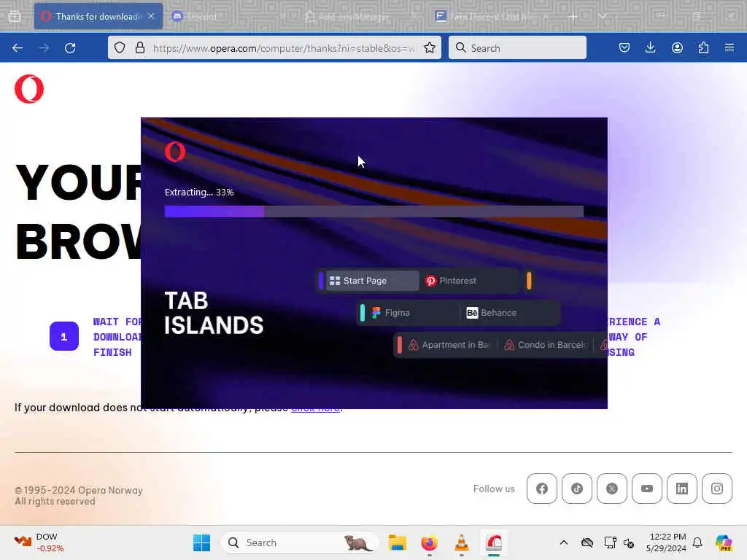
Task: Open VLC media player from taskbar
Action: [x=462, y=542]
